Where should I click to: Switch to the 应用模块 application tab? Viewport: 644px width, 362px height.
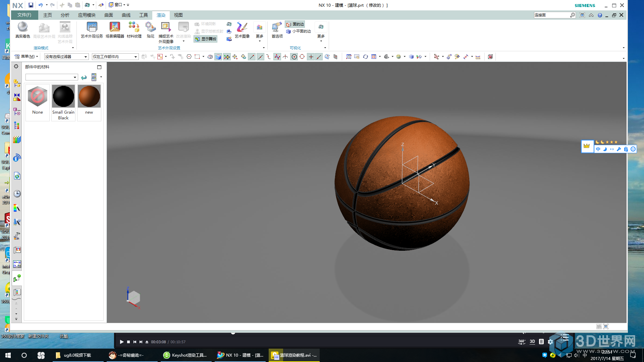point(87,15)
